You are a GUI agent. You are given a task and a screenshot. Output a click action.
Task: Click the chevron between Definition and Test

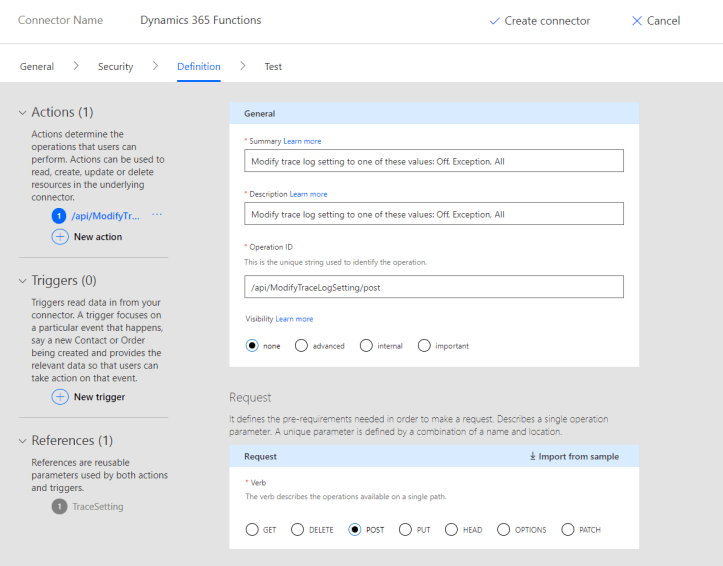click(243, 66)
